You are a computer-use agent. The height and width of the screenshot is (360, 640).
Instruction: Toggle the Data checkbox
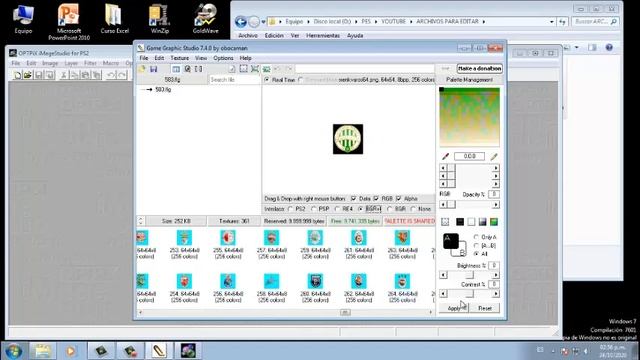click(x=353, y=199)
